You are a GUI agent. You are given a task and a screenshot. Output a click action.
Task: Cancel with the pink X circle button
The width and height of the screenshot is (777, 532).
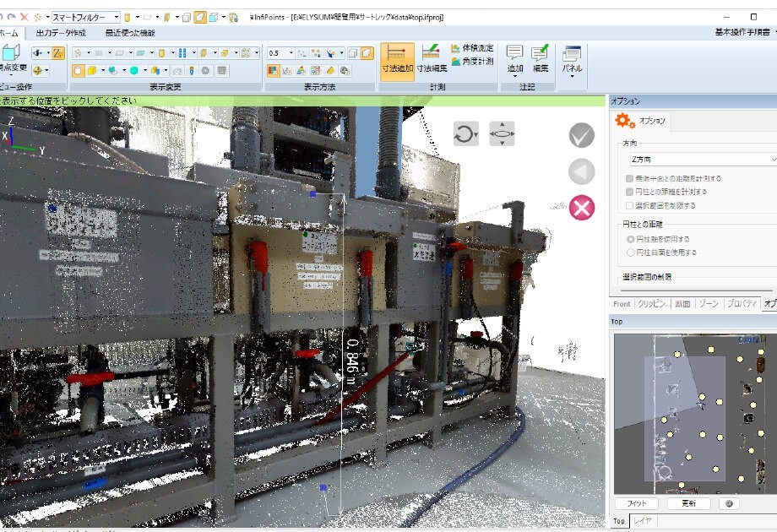tap(581, 208)
